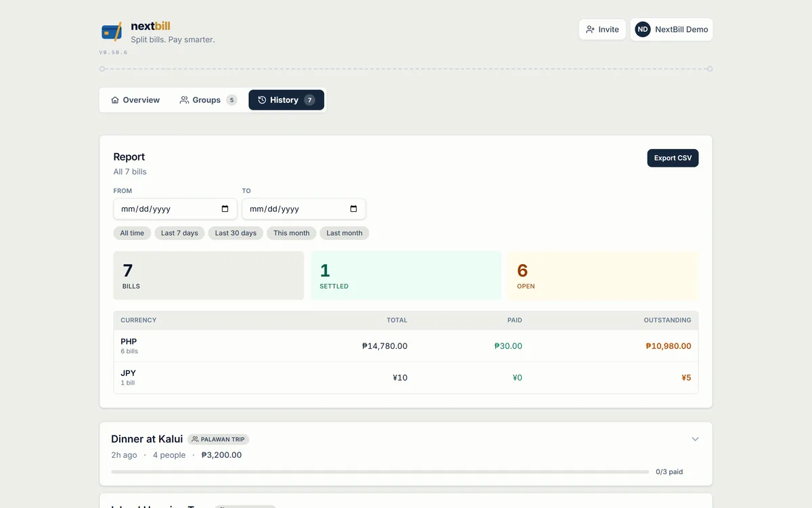
Task: Click the All 7 bills subtitle
Action: 130,172
